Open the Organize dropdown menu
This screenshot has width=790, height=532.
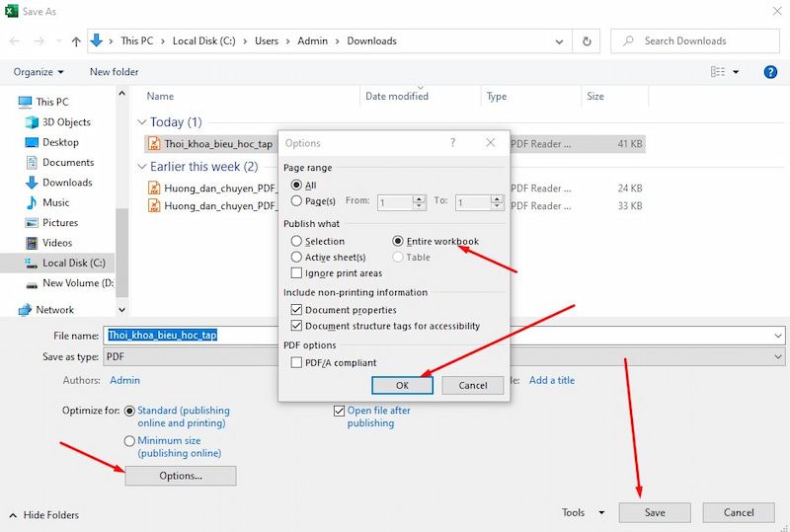coord(39,72)
